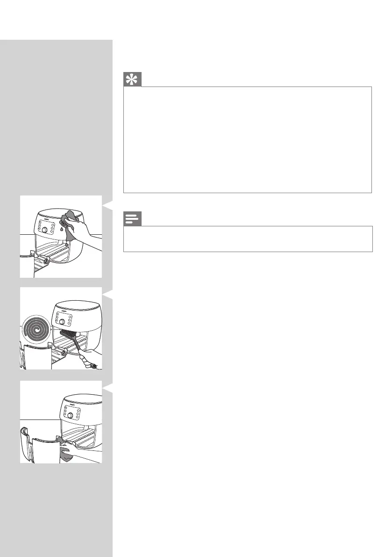Screen dimensions: 392x557
Task: Click the control dial in first illustration
Action: pos(45,230)
